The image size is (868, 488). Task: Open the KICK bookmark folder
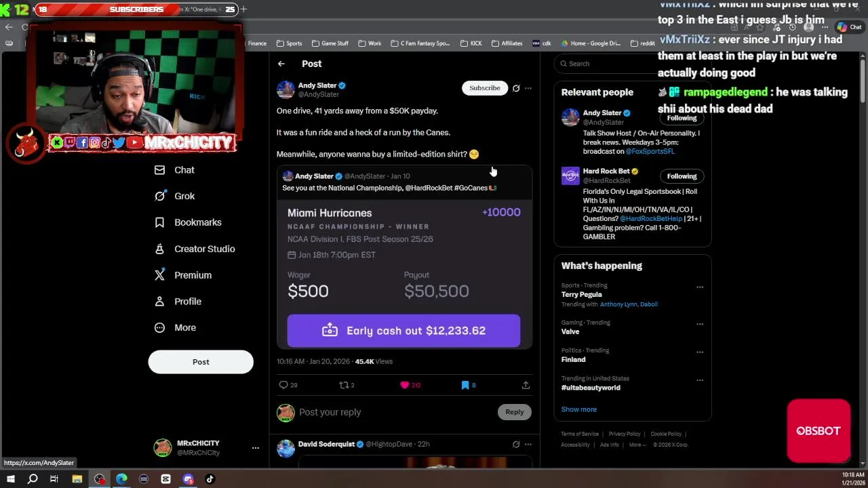point(471,43)
